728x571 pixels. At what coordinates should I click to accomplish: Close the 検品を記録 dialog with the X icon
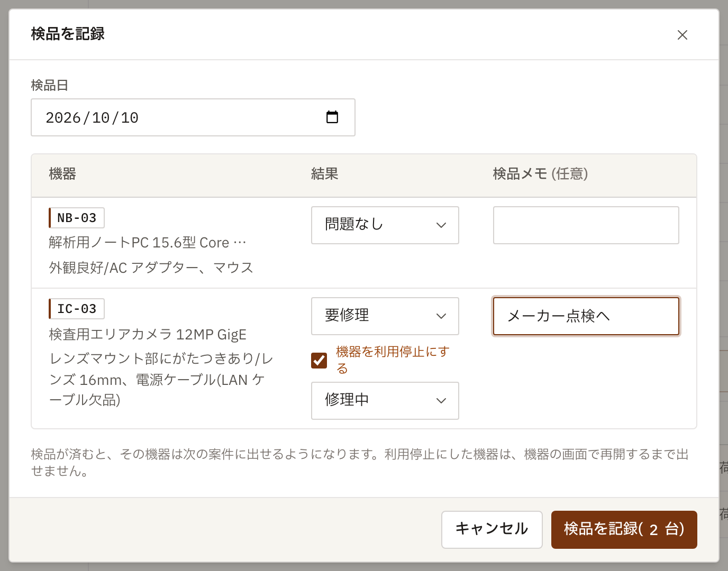683,35
